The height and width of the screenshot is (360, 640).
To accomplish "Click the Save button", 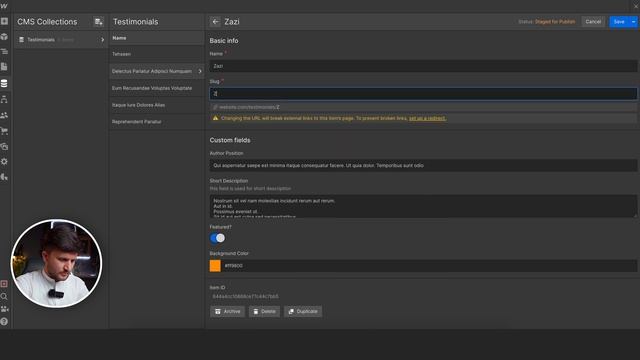I will point(619,22).
